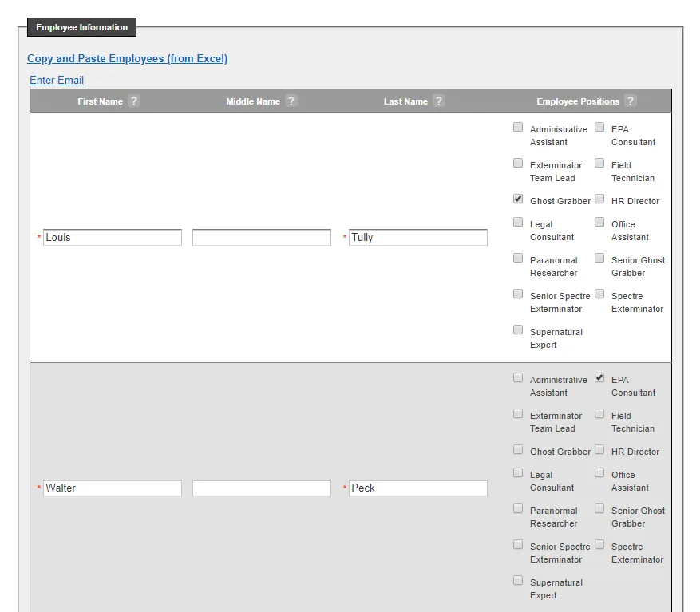700x612 pixels.
Task: Uncheck Ghost Grabber for Louis Tully
Action: [x=518, y=199]
